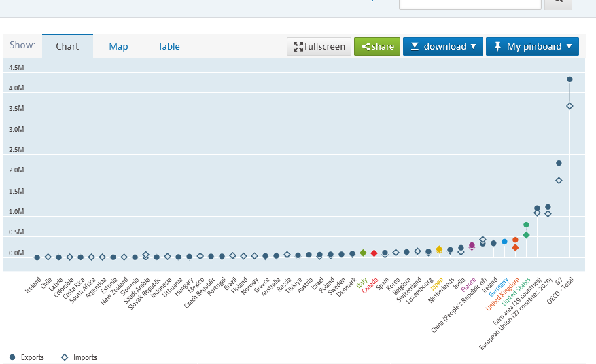Select the Germany blue data point
This screenshot has width=596, height=364.
point(504,242)
